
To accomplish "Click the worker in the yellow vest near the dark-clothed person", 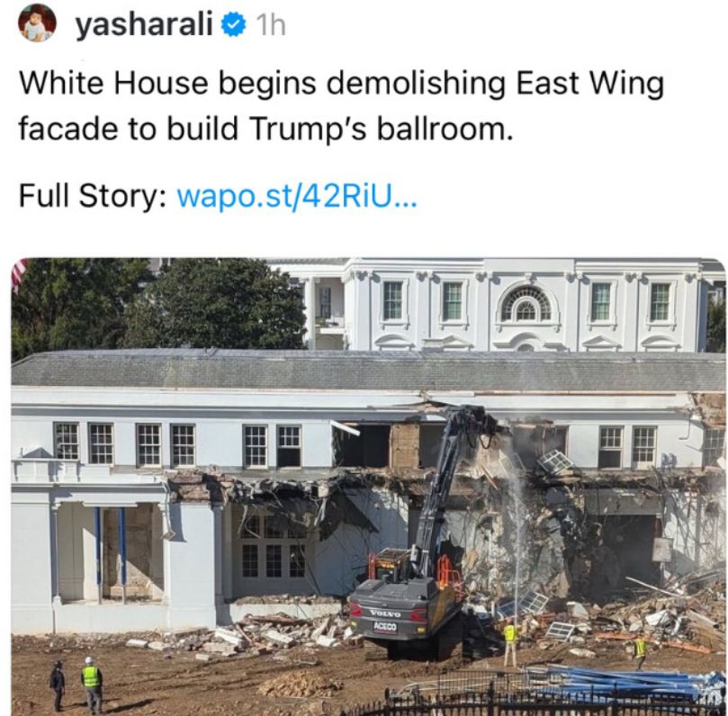I will click(x=92, y=685).
